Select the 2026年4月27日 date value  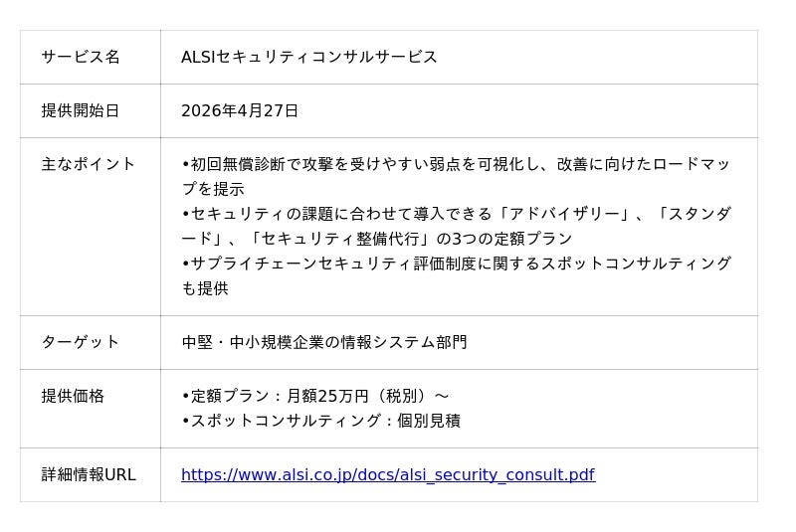(x=240, y=110)
